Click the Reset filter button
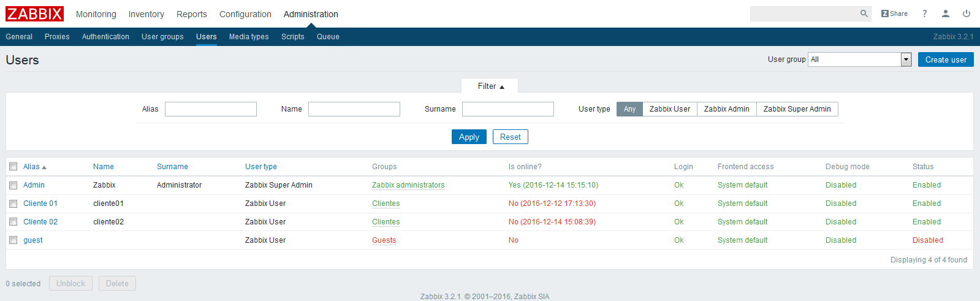The image size is (980, 301). pyautogui.click(x=511, y=137)
